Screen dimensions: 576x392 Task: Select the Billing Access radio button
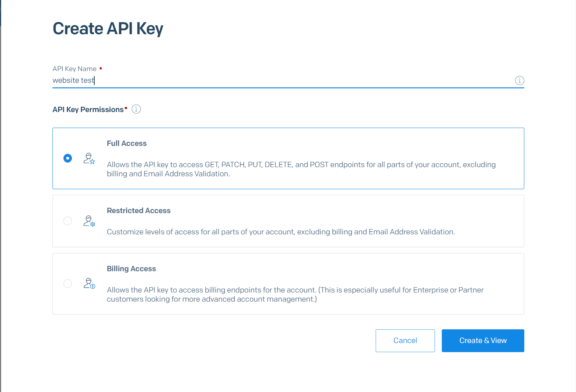[68, 283]
